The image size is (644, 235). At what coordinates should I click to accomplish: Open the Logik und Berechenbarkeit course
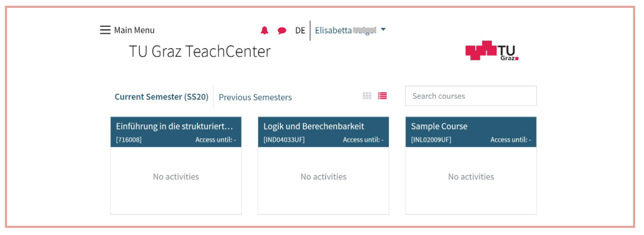[x=314, y=126]
